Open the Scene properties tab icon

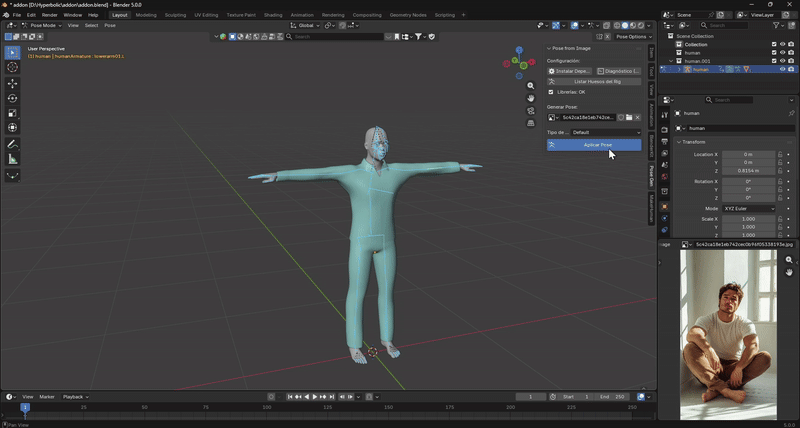664,165
